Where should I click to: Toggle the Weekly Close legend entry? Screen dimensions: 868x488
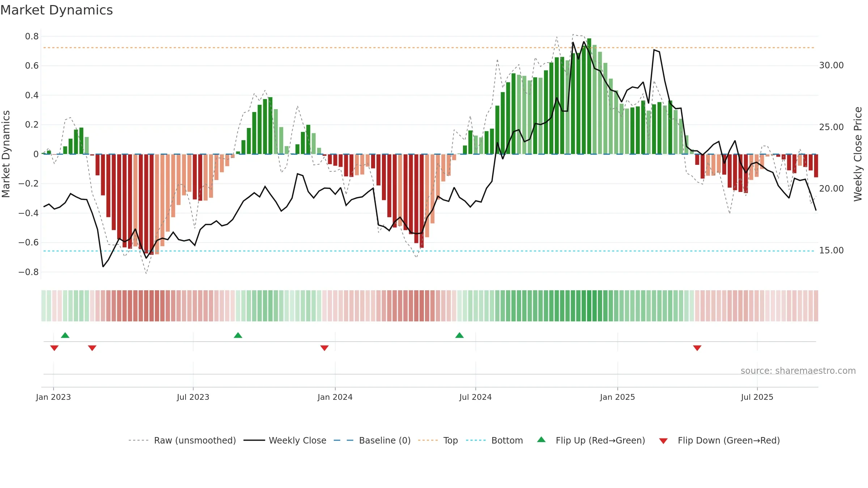tap(285, 440)
